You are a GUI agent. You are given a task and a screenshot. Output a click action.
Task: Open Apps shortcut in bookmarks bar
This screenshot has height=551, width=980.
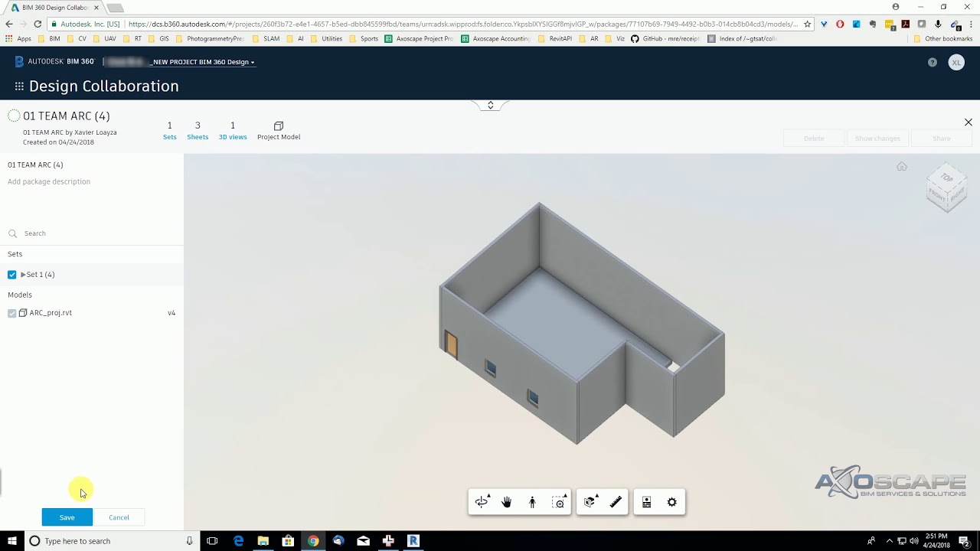[18, 38]
